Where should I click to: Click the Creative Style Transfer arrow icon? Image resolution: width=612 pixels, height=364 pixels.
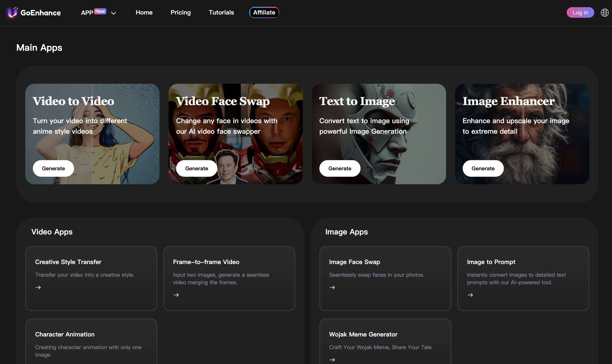[38, 287]
